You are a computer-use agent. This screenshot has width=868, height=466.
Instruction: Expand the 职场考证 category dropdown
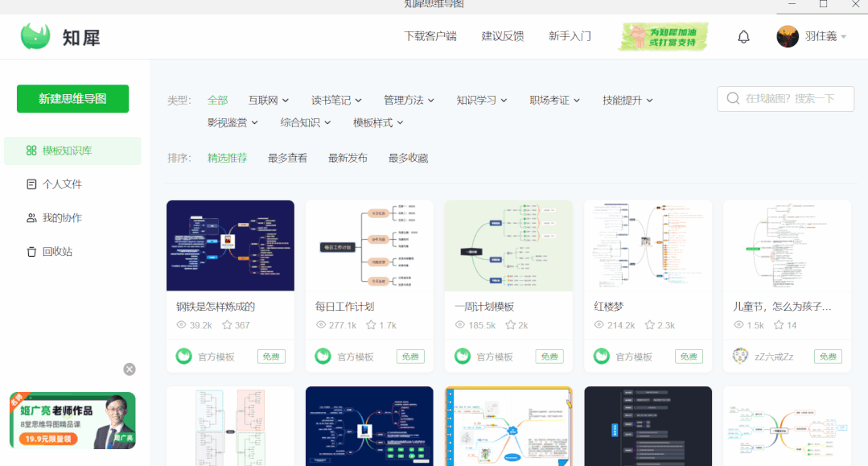tap(555, 101)
